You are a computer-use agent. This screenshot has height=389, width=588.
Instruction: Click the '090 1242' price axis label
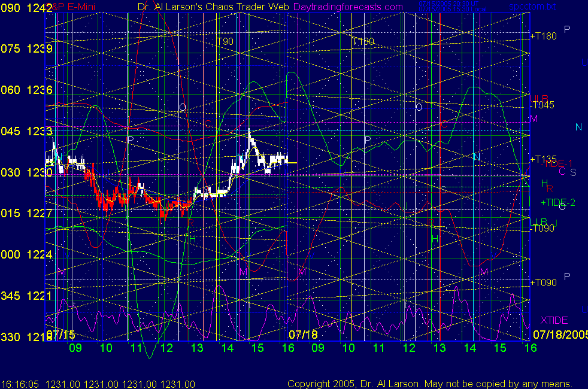[x=26, y=8]
